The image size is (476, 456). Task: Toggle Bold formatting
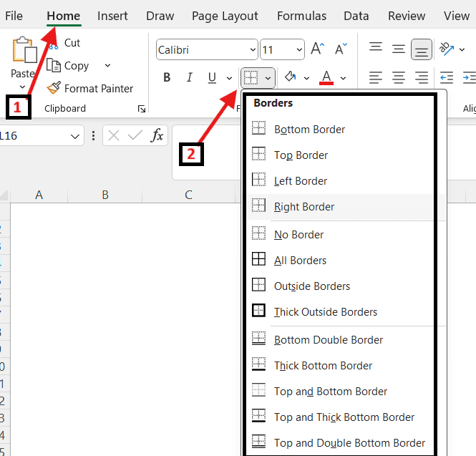tap(167, 77)
